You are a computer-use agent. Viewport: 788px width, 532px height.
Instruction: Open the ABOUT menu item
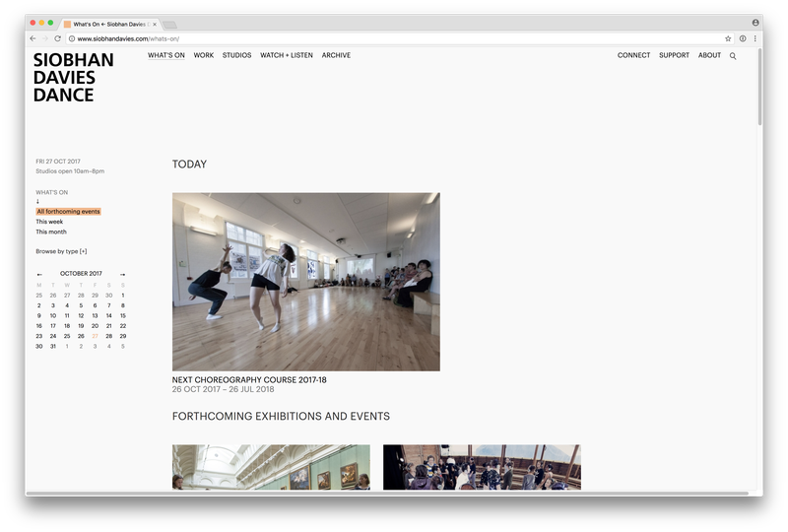(x=709, y=55)
